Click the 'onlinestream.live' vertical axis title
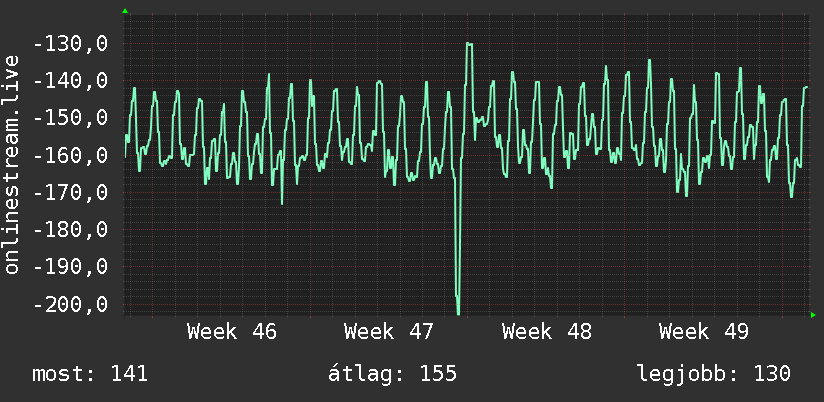 tap(12, 164)
